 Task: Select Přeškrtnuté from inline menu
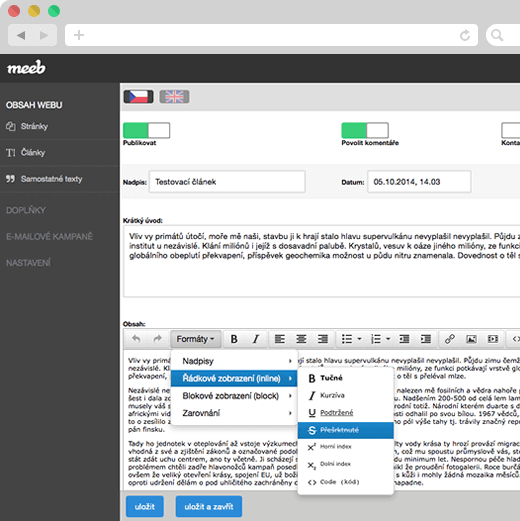point(346,430)
